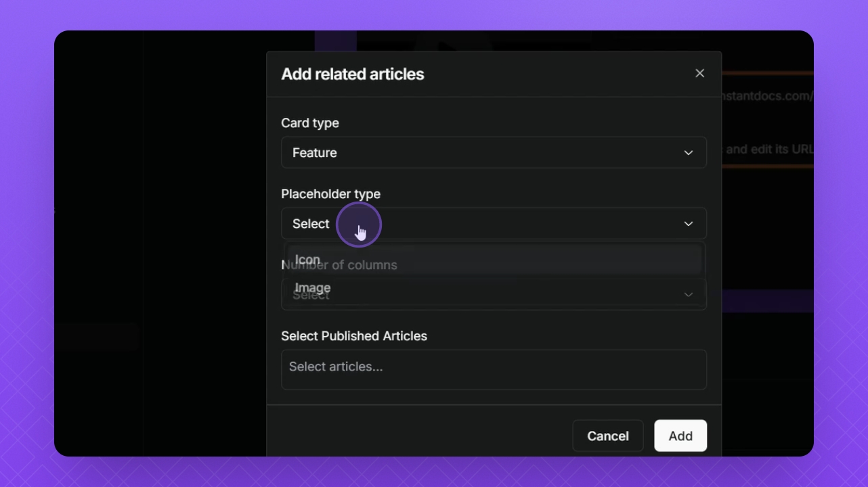Click the Add button
Viewport: 868px width, 487px height.
(680, 436)
